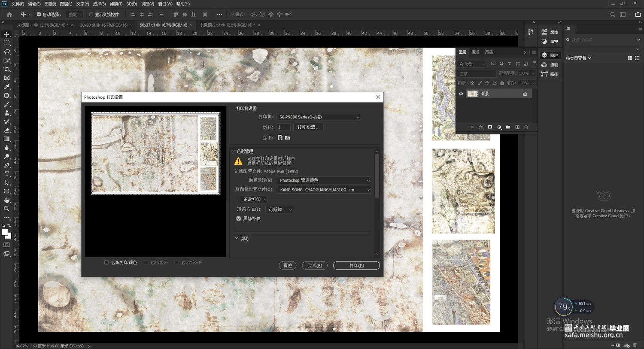Expand the 说明 section
This screenshot has width=644, height=349.
tap(237, 238)
